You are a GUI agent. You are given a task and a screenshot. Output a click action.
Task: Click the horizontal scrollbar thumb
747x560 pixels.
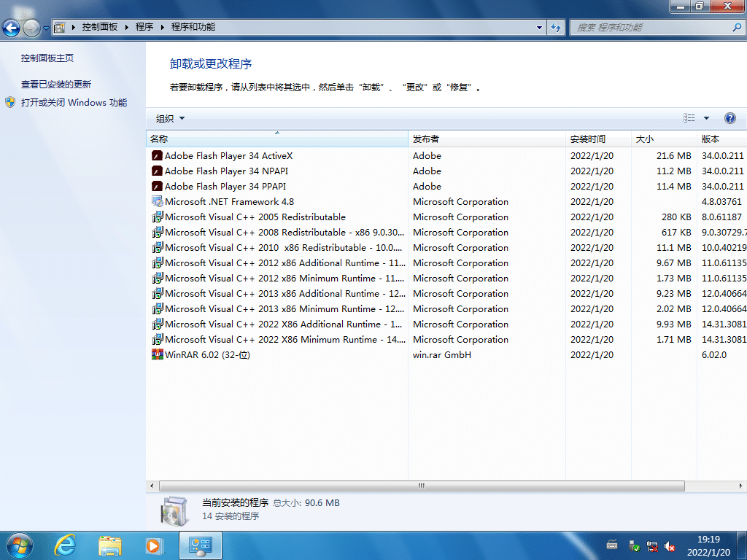[x=422, y=486]
